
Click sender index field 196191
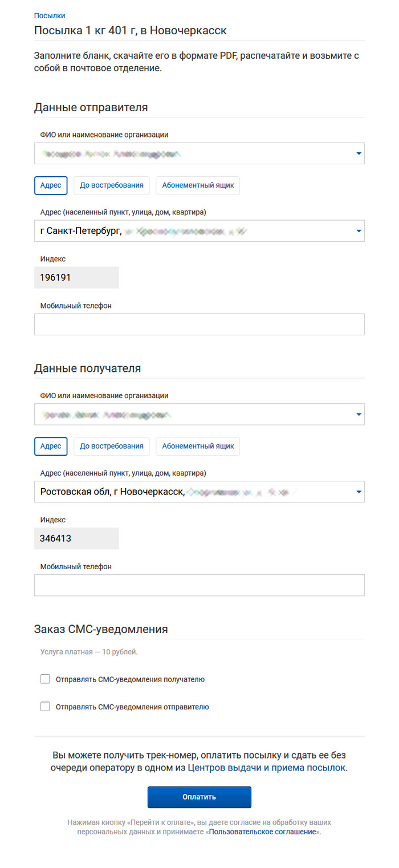coord(76,278)
